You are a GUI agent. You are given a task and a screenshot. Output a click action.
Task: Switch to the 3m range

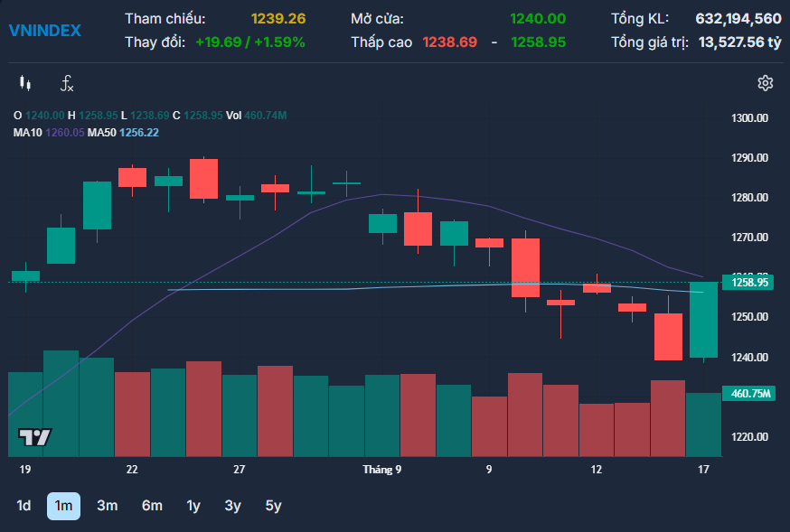click(108, 505)
